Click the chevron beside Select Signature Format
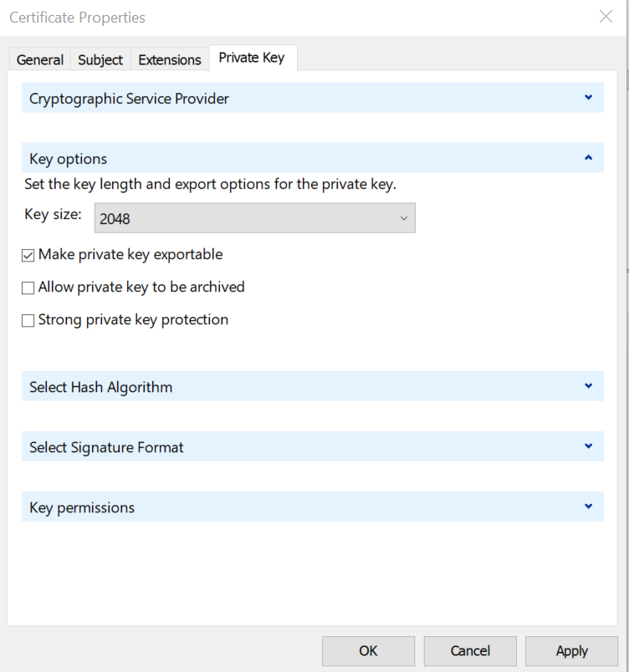This screenshot has width=629, height=672. (588, 446)
